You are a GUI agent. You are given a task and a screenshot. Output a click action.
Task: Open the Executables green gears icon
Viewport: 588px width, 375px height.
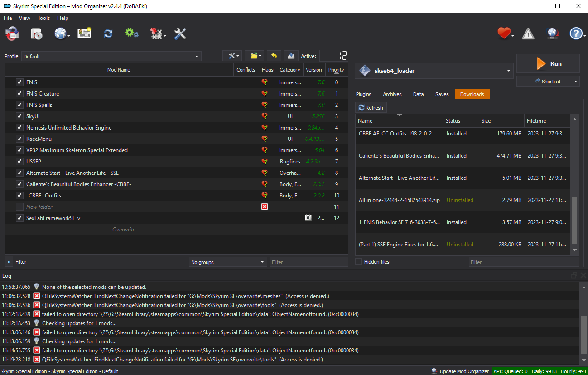(132, 33)
